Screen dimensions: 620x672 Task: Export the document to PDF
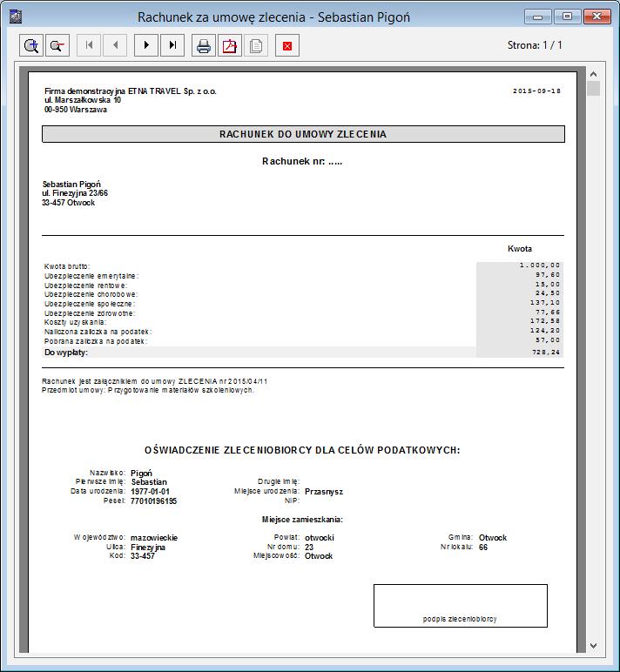pyautogui.click(x=230, y=45)
